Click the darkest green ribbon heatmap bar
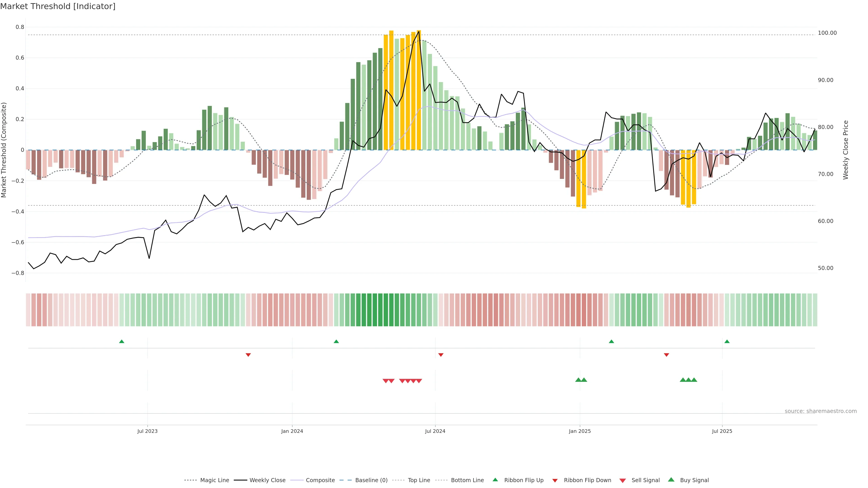Viewport: 868px width, 488px height. [375, 310]
